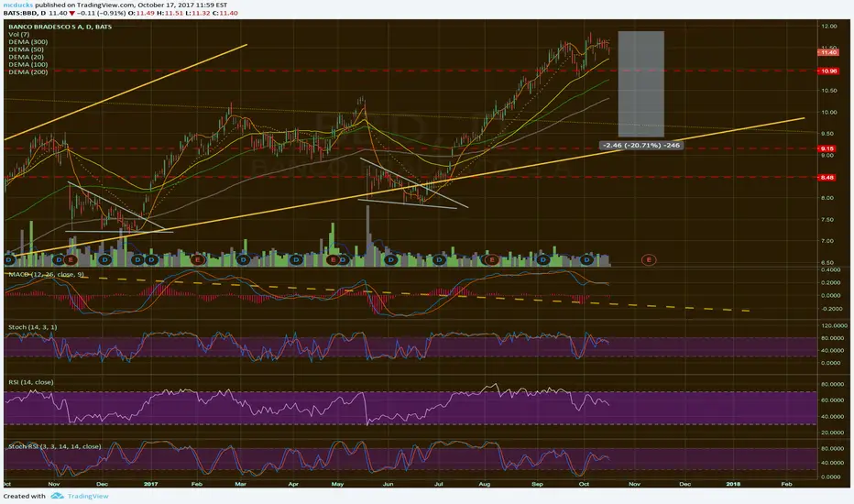Click the red 10.96 price level label
The height and width of the screenshot is (504, 854).
coord(827,71)
